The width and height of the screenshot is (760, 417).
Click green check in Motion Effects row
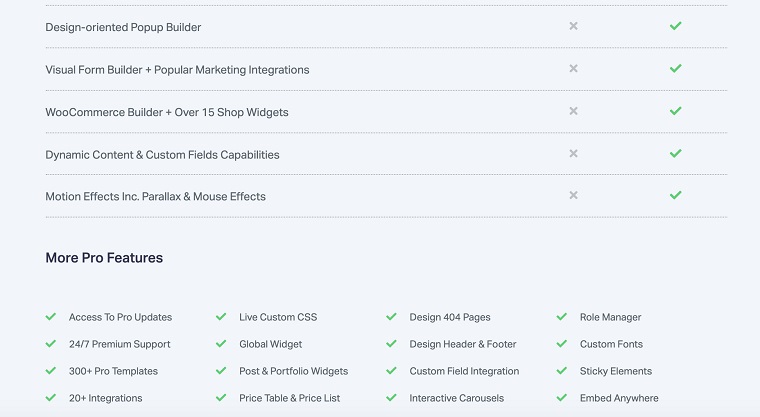coord(676,196)
